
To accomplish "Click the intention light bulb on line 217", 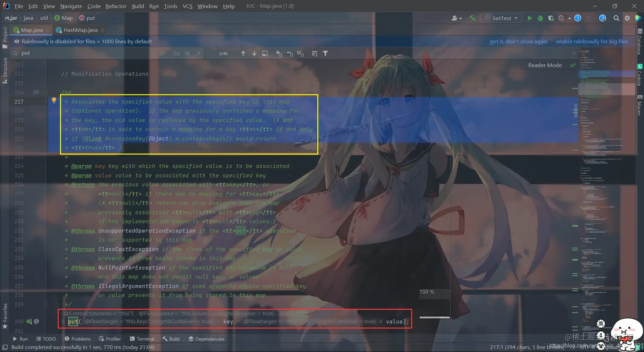I will pyautogui.click(x=54, y=100).
